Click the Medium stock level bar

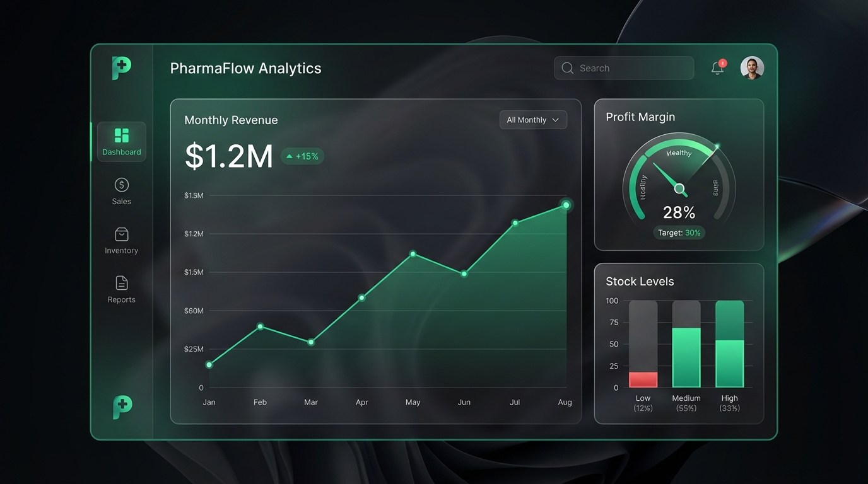click(686, 357)
